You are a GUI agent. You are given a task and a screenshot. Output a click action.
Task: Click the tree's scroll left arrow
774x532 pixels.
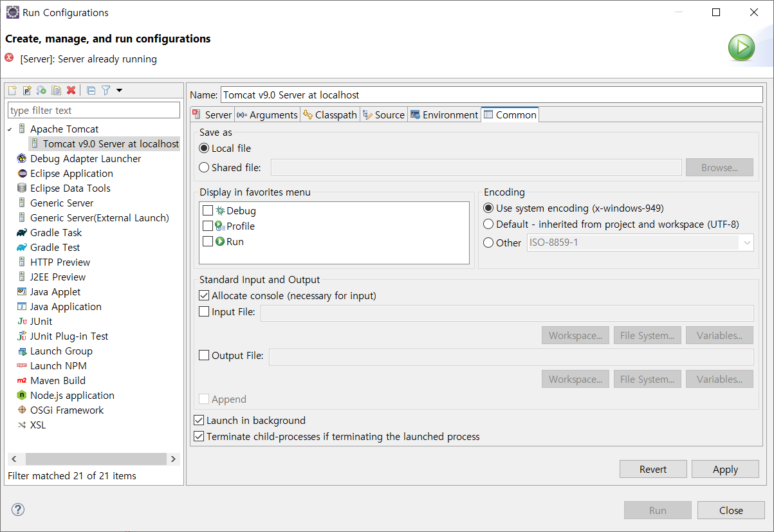pyautogui.click(x=14, y=459)
